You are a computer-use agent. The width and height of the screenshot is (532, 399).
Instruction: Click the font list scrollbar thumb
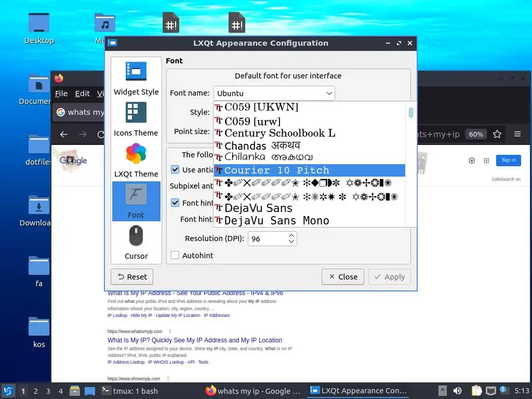[411, 113]
